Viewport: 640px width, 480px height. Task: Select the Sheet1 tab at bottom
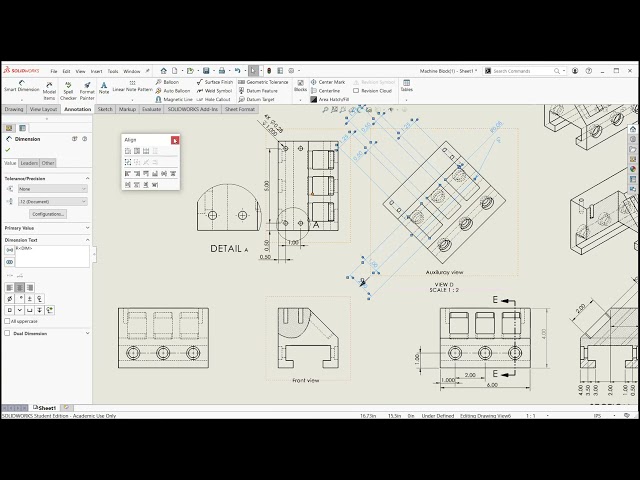pyautogui.click(x=44, y=408)
